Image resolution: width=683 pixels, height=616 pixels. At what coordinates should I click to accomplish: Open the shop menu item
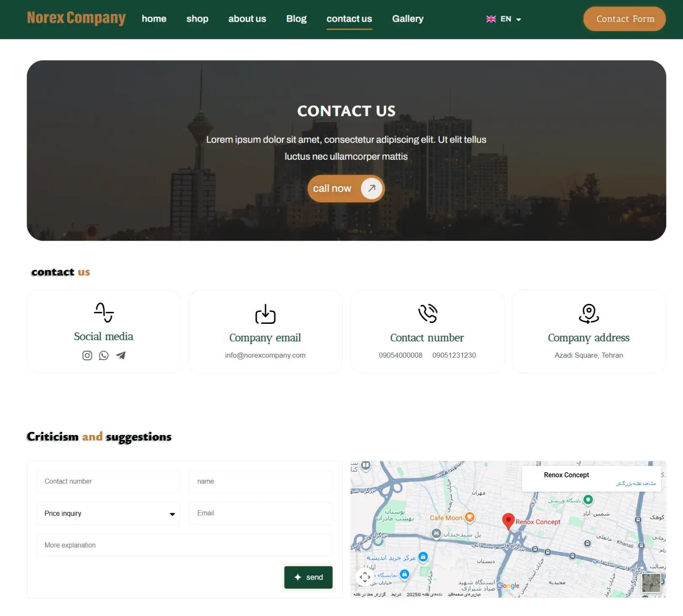pyautogui.click(x=197, y=19)
